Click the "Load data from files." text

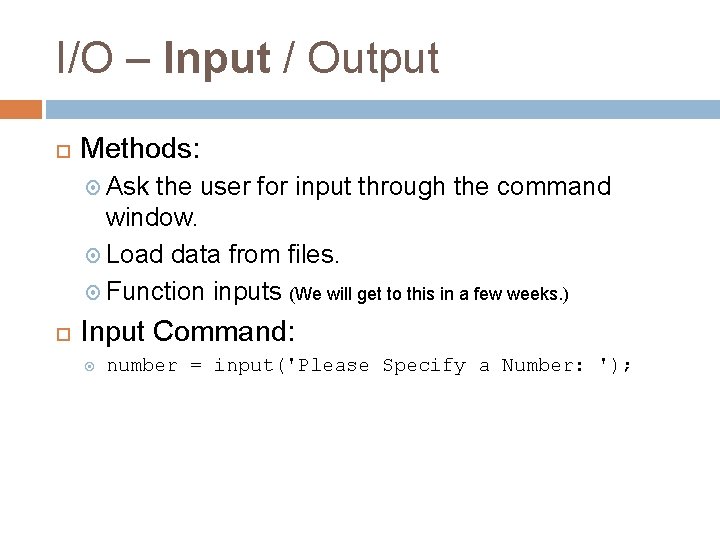pos(223,254)
